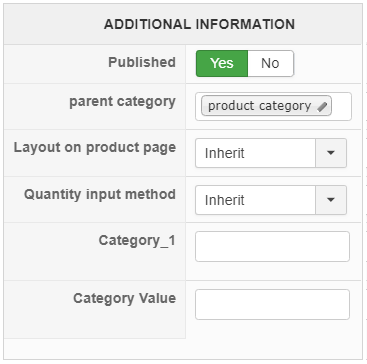Focus the Category_1 text field
The height and width of the screenshot is (364, 367).
pyautogui.click(x=272, y=247)
